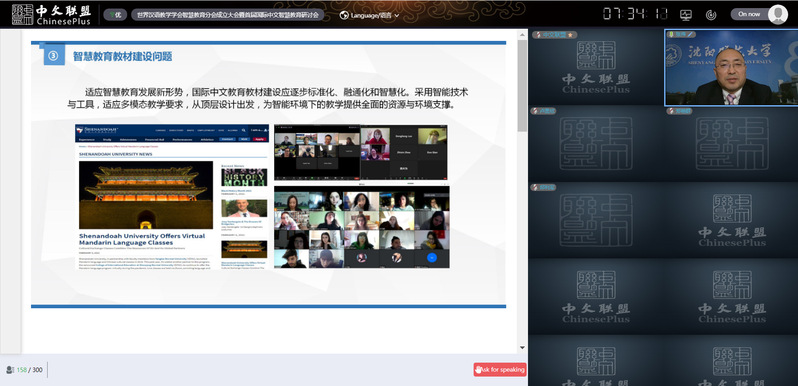Screen dimensions: 798x386
Task: Click the slide panel vertical scrollbar thumb
Action: (522, 86)
